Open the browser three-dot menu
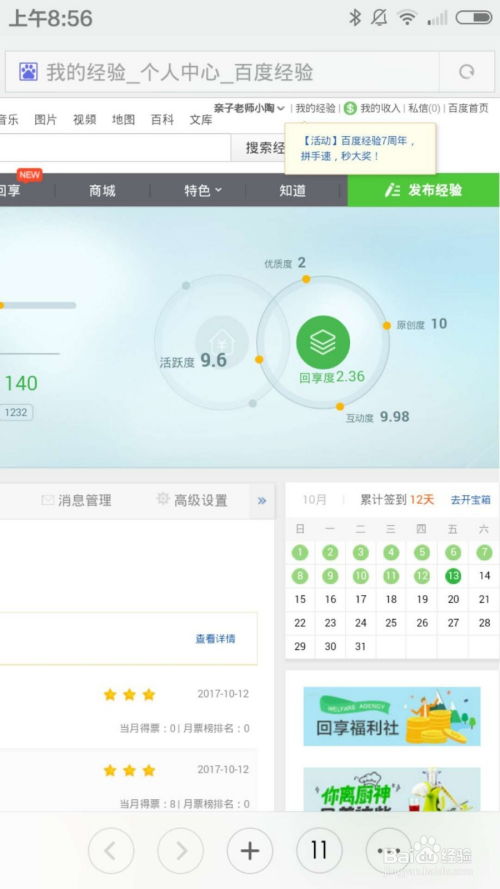Viewport: 500px width, 889px height. [389, 850]
